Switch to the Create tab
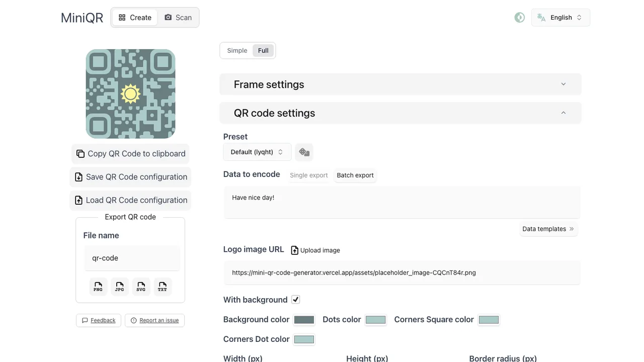 coord(135,18)
